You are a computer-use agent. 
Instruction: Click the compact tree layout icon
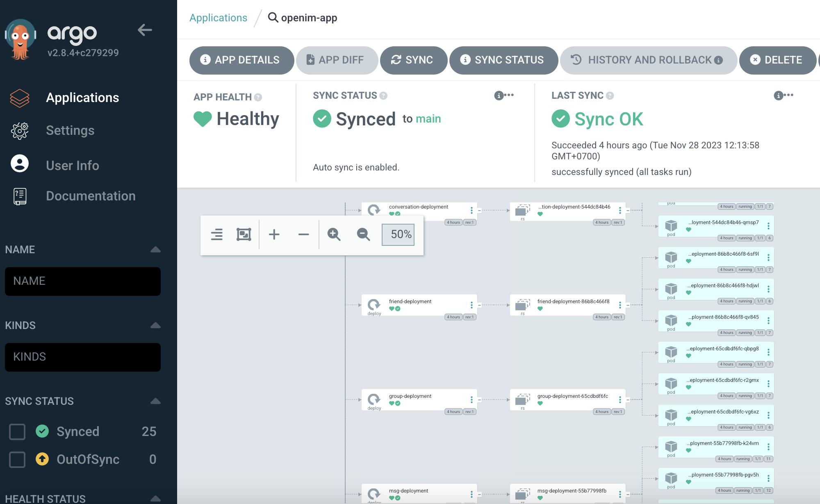(216, 234)
